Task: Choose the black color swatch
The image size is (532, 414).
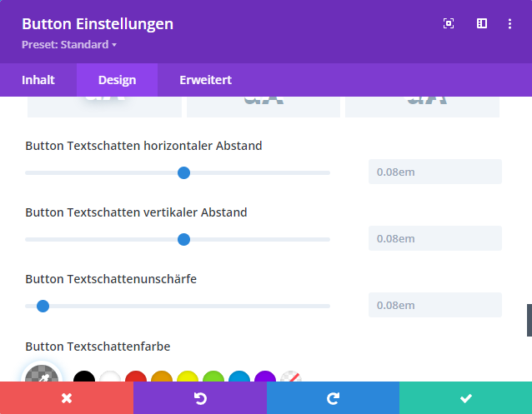Action: click(x=84, y=379)
